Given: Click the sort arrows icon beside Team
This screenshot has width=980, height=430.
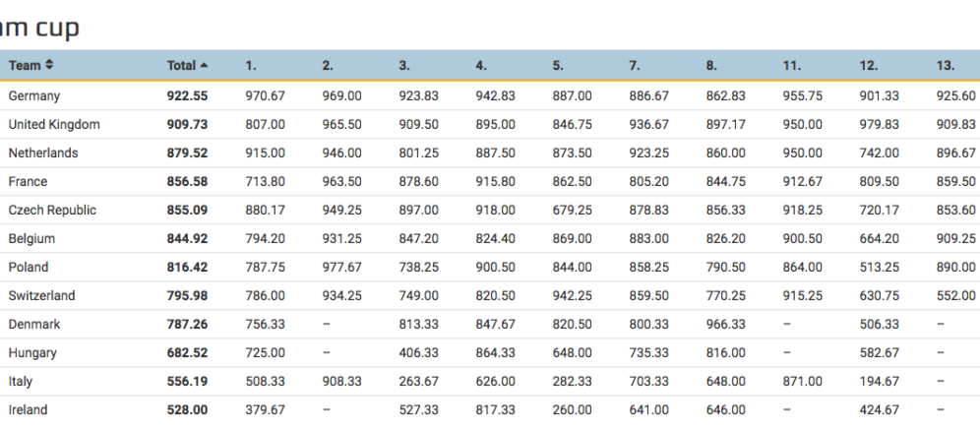Looking at the screenshot, I should (49, 66).
